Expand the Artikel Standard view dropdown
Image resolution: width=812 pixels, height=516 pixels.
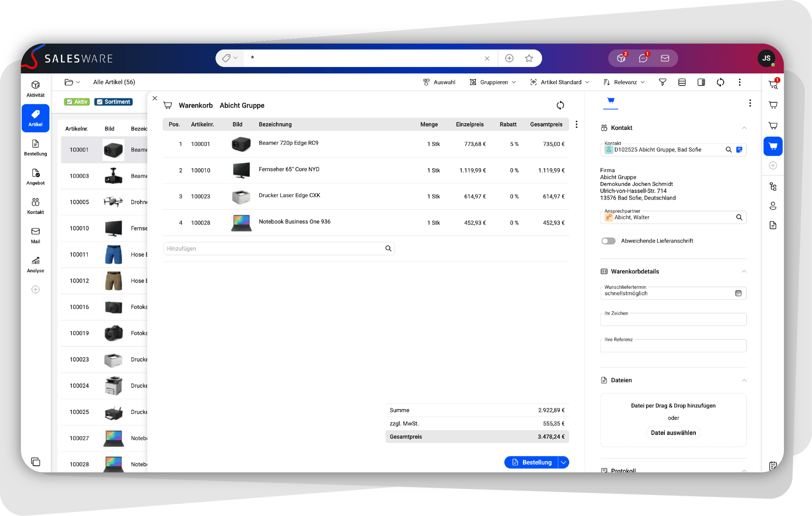(560, 82)
